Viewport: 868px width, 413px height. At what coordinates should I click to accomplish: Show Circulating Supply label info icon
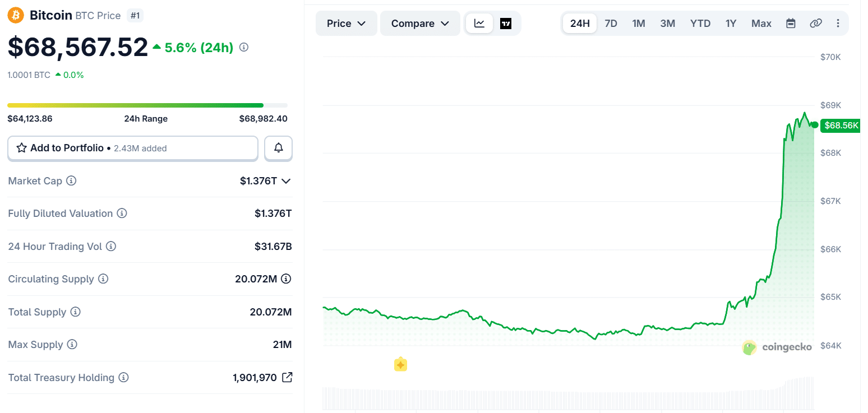click(103, 279)
